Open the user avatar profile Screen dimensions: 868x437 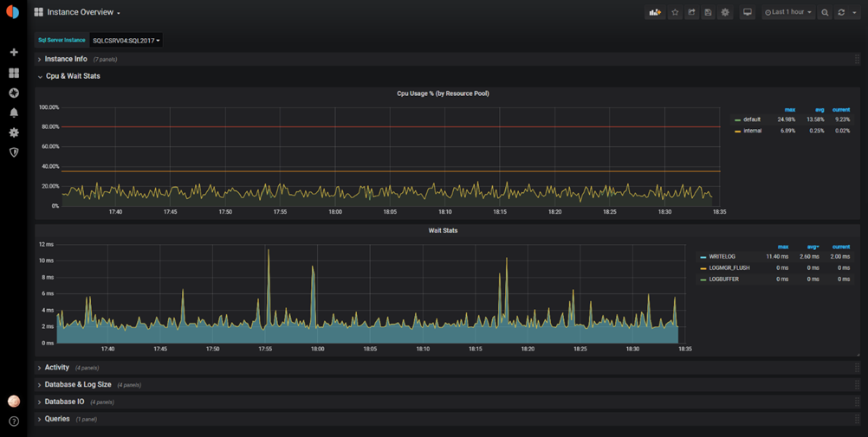[14, 402]
